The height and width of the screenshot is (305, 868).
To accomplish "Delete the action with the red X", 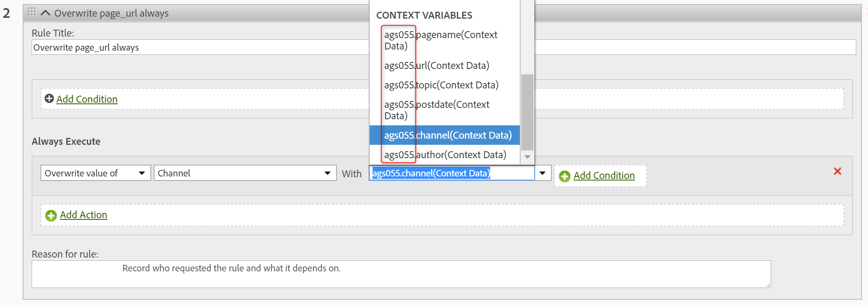I will click(837, 171).
